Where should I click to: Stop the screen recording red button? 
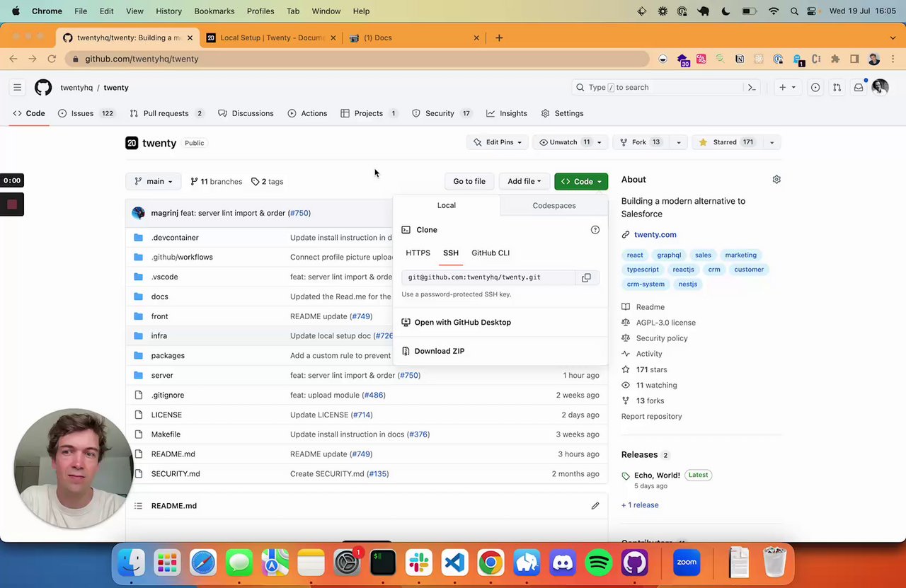pyautogui.click(x=12, y=204)
